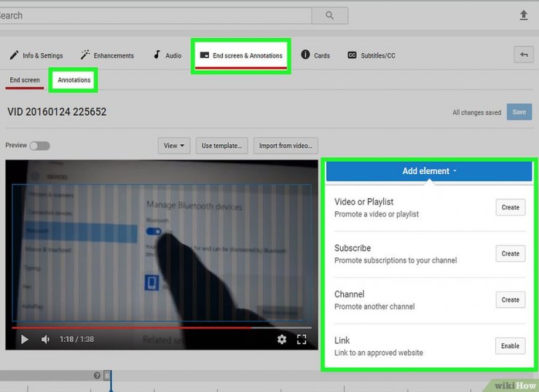This screenshot has width=539, height=392.
Task: Click the upload arrow icon
Action: 524,15
